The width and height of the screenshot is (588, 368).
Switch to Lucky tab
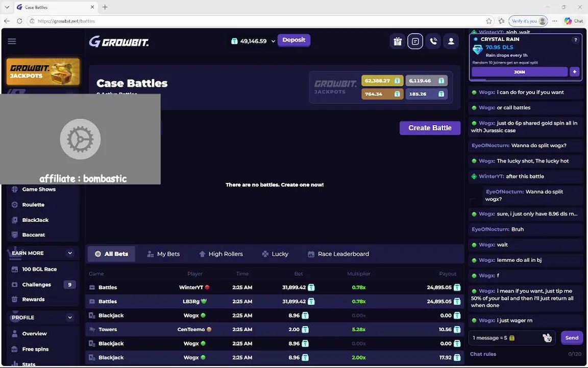(275, 254)
